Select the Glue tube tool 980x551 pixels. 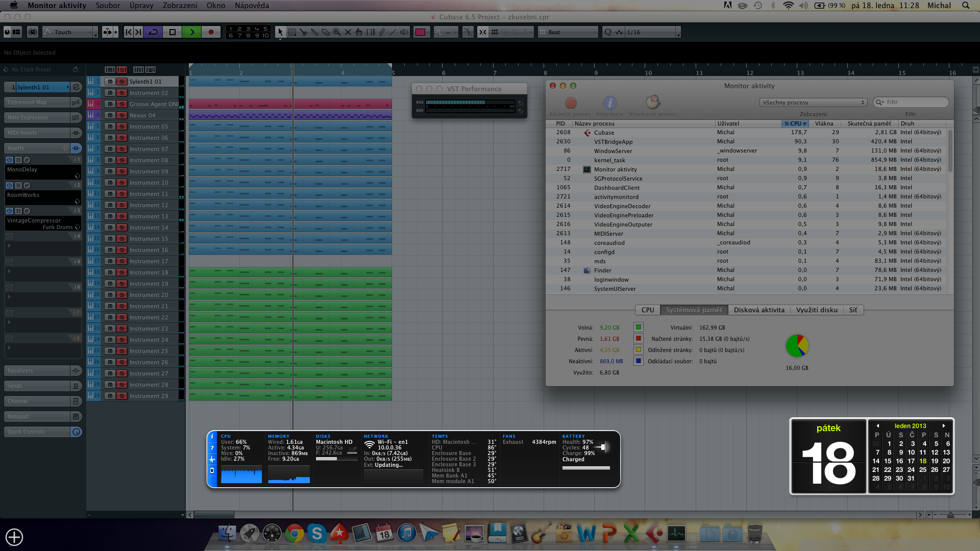point(314,32)
